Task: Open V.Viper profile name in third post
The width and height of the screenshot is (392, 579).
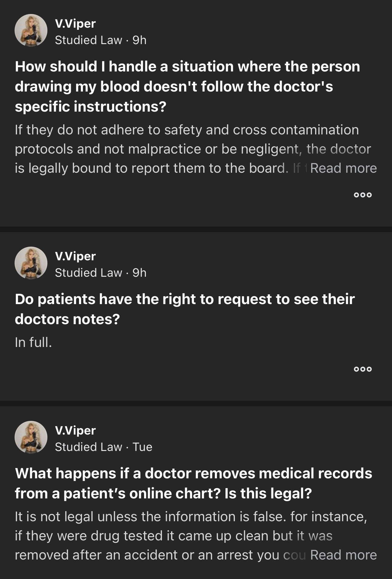Action: click(75, 431)
